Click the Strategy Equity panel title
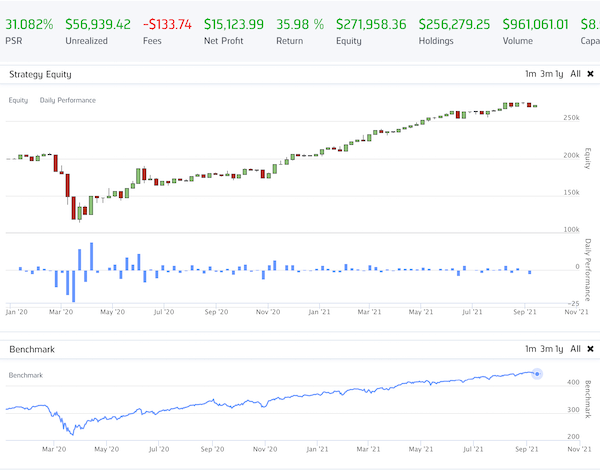The image size is (600, 470). pyautogui.click(x=40, y=75)
